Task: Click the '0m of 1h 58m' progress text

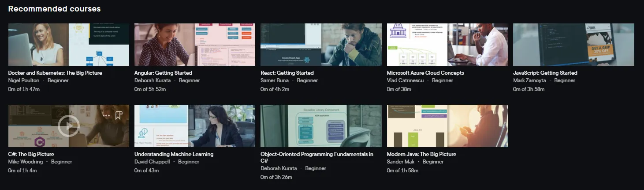Action: 403,171
